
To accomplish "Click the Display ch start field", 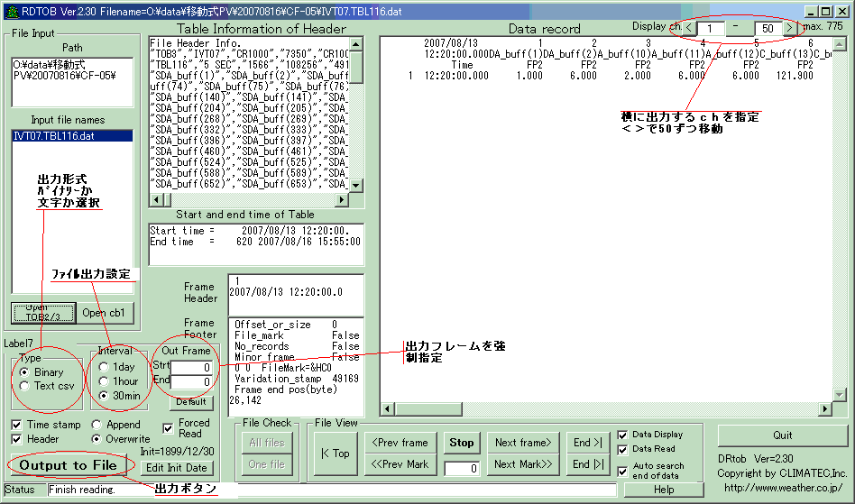I will click(711, 28).
